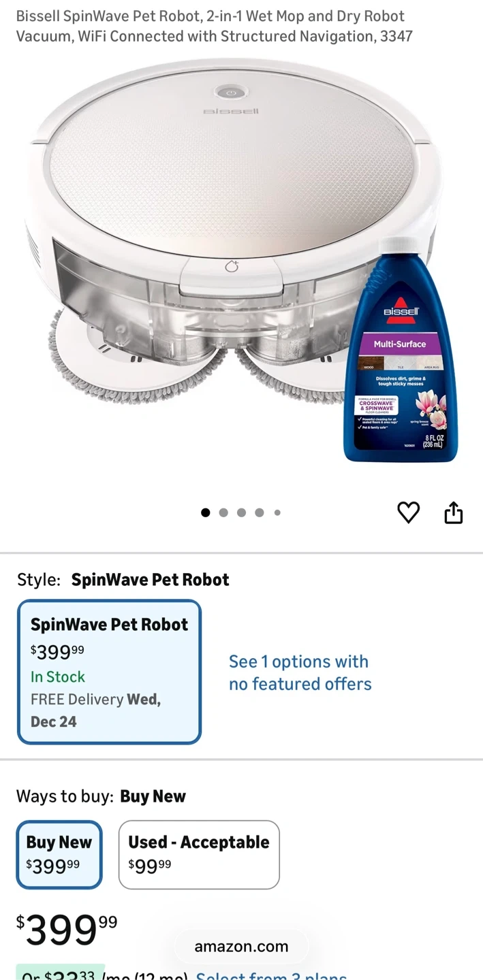483x980 pixels.
Task: Open the Select from 3 plans link
Action: [x=271, y=975]
